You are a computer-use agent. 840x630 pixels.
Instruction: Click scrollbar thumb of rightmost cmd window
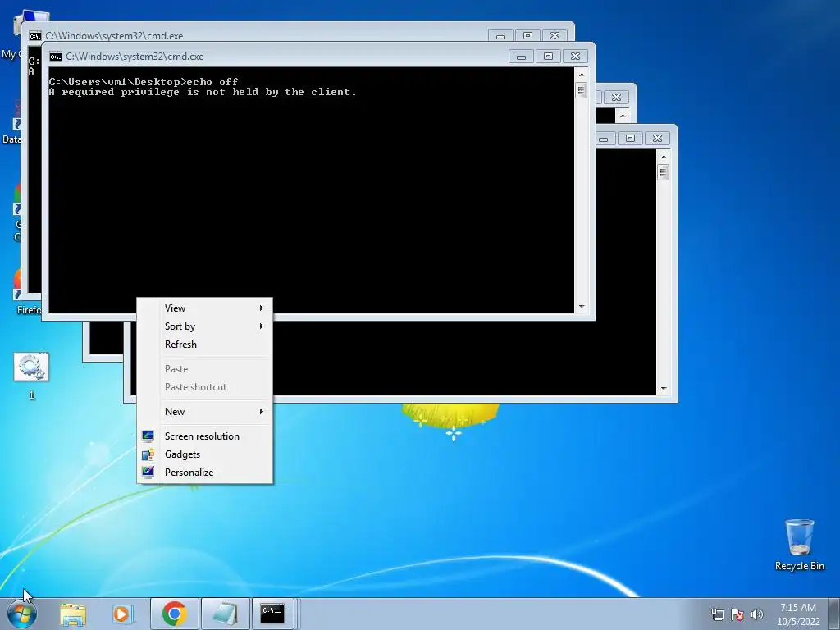pos(664,172)
